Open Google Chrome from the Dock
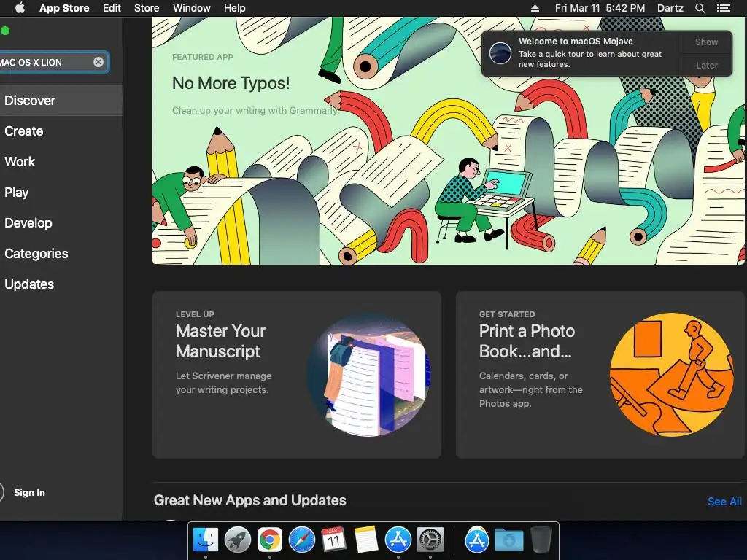Image resolution: width=747 pixels, height=560 pixels. (x=270, y=540)
